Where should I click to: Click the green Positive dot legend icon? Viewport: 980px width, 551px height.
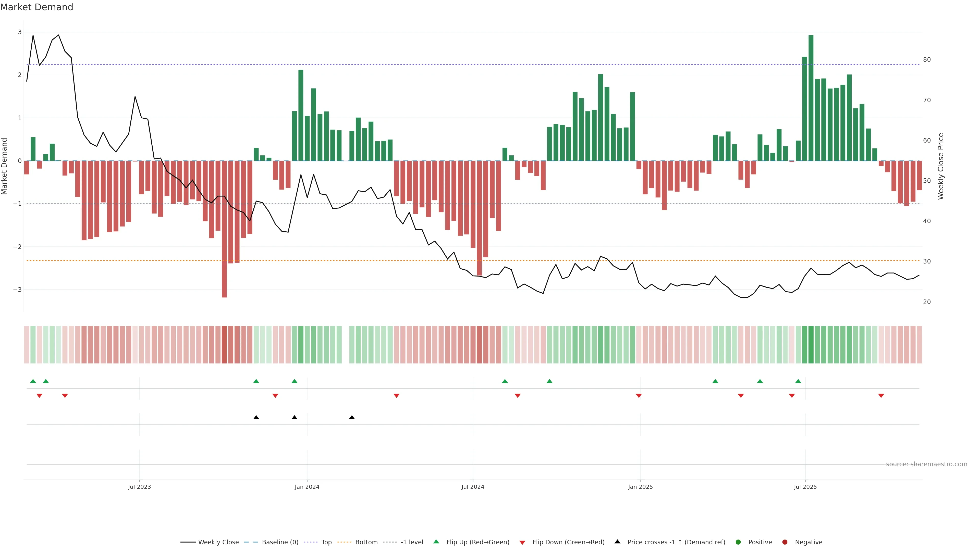click(738, 542)
